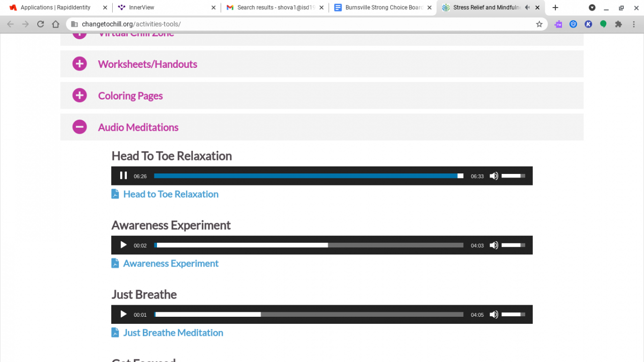Image resolution: width=644 pixels, height=362 pixels.
Task: Seek in Just Breathe progress bar
Action: click(308, 314)
